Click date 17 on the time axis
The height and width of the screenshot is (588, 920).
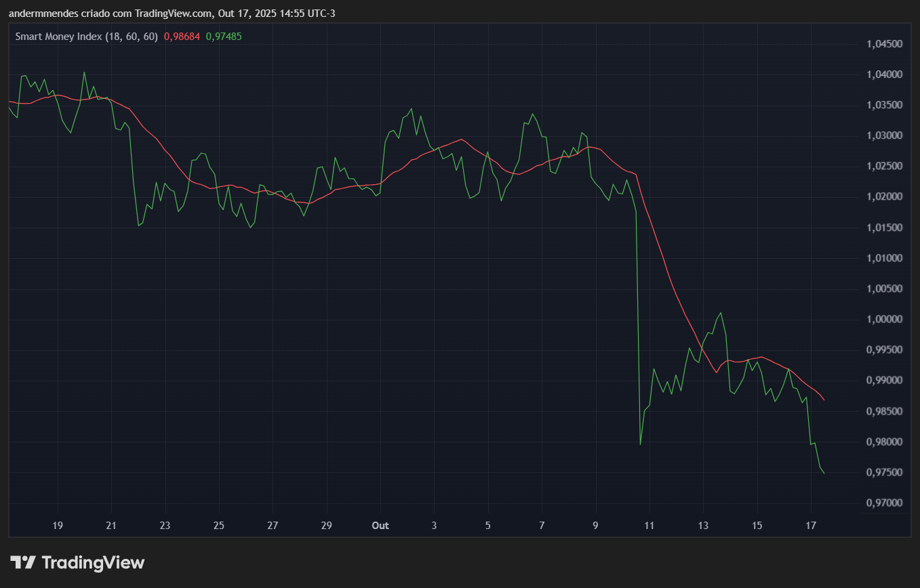click(810, 525)
